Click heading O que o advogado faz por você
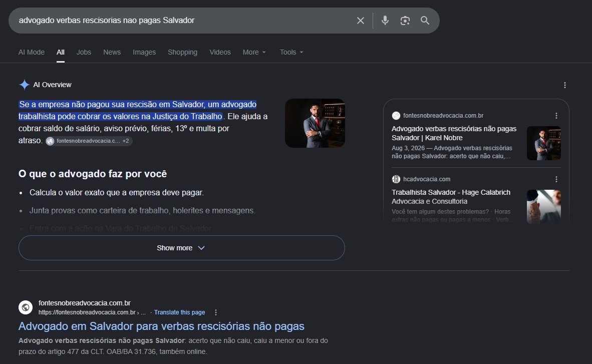592x364 pixels. pyautogui.click(x=93, y=174)
